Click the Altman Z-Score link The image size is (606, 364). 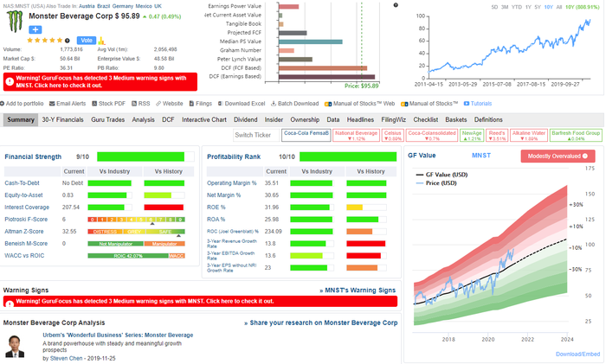pos(24,231)
